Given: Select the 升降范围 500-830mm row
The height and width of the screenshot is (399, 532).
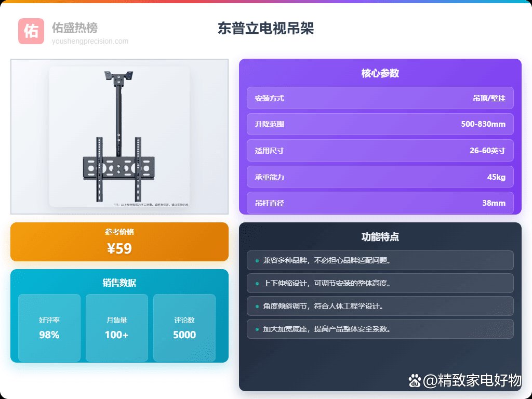Looking at the screenshot, I should point(380,124).
